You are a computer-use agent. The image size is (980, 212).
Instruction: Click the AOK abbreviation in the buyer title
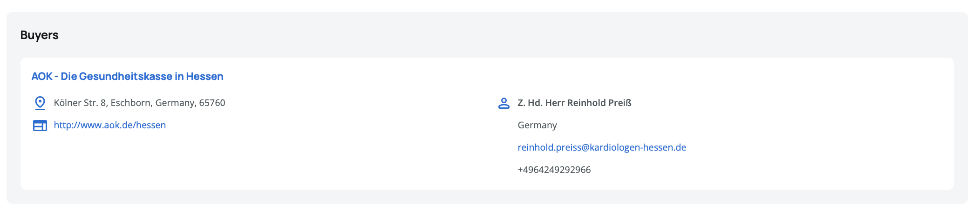coord(42,76)
